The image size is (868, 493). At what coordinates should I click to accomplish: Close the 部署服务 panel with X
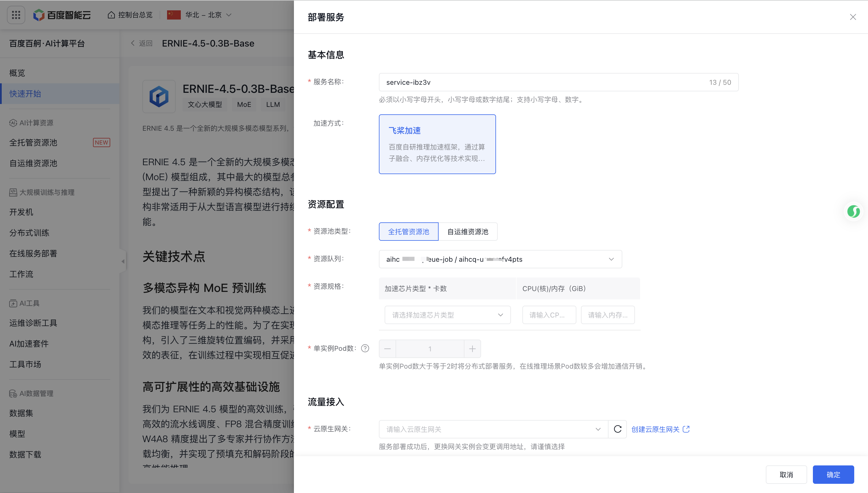(x=853, y=17)
